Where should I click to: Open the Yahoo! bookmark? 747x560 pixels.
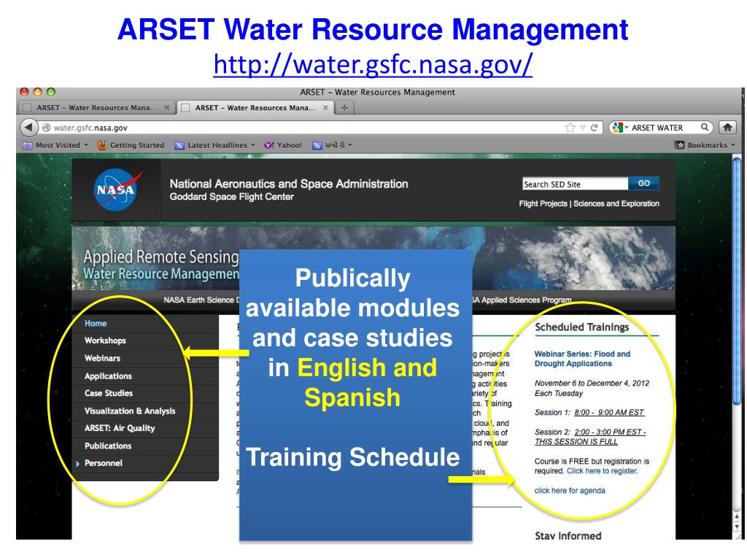tap(283, 145)
